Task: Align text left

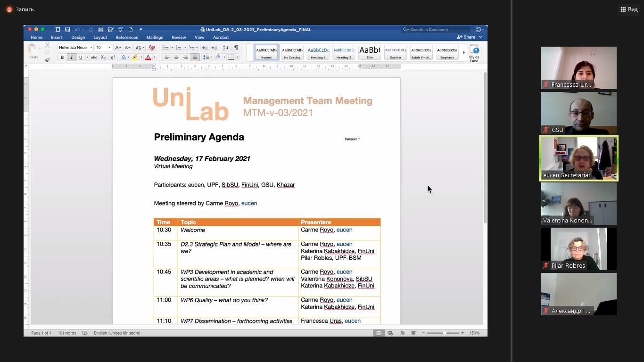Action: coord(166,58)
